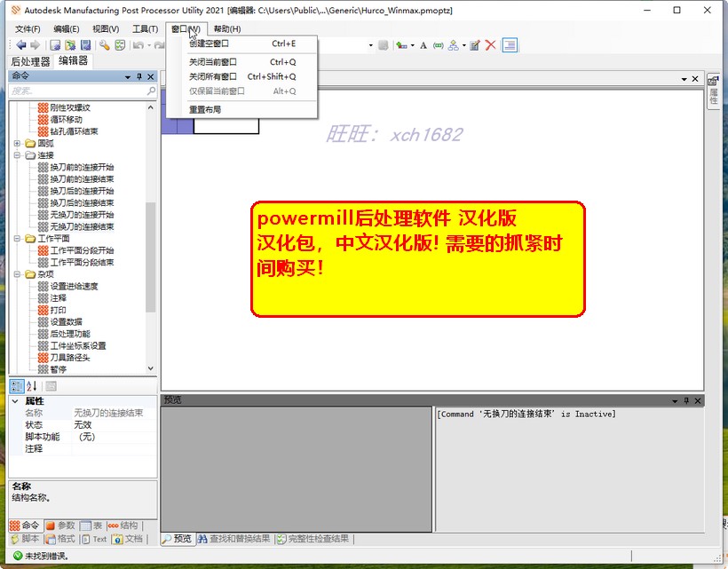The height and width of the screenshot is (569, 728).
Task: Open the toolbar combo box dropdown arrow
Action: point(370,45)
